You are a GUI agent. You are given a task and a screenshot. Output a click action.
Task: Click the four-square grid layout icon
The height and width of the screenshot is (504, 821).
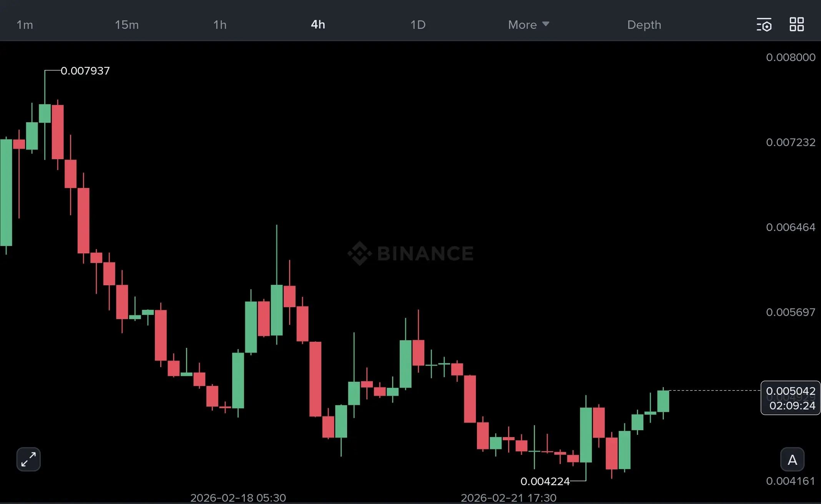click(x=796, y=24)
